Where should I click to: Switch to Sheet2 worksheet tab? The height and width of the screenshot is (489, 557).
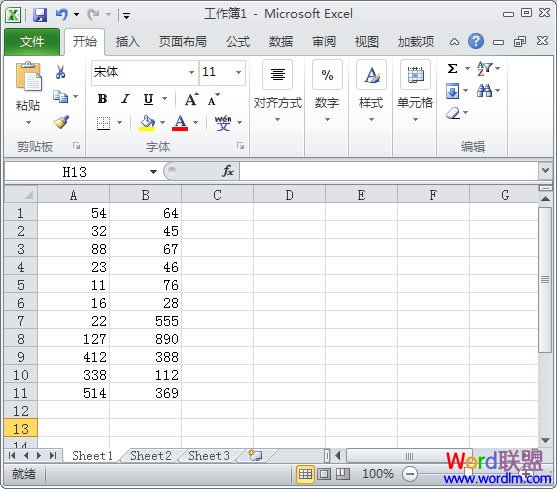[x=151, y=456]
